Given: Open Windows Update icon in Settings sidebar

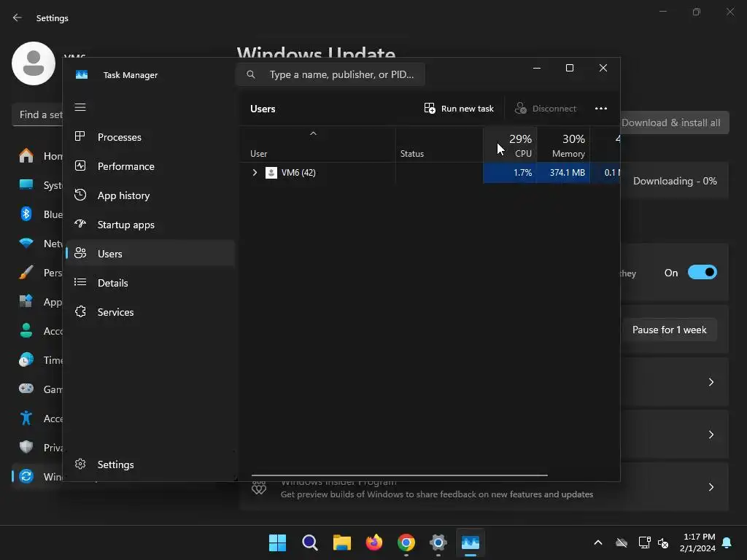Looking at the screenshot, I should pyautogui.click(x=26, y=476).
